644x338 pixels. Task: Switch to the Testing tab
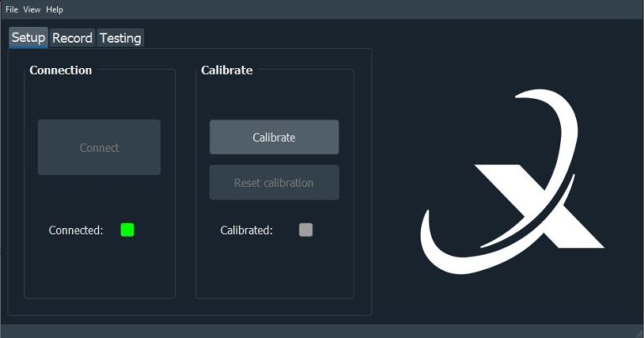coord(121,38)
